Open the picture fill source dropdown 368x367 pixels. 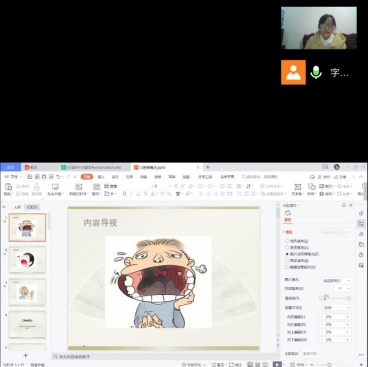(x=336, y=280)
